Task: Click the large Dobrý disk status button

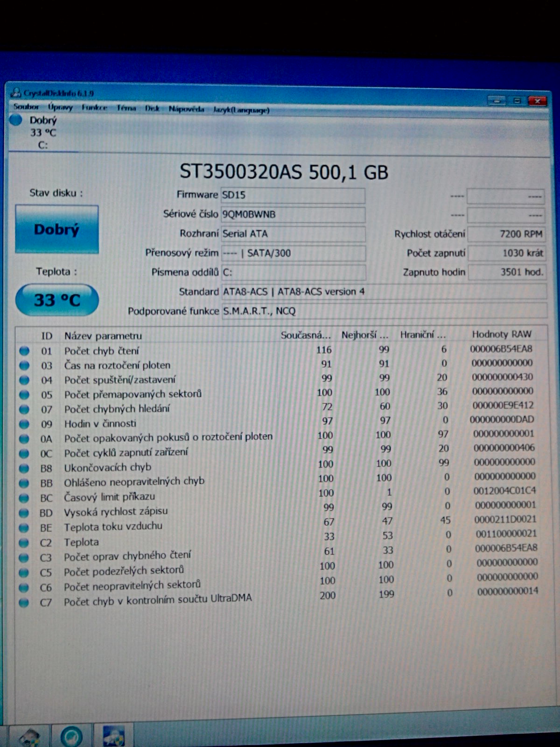Action: 56,229
